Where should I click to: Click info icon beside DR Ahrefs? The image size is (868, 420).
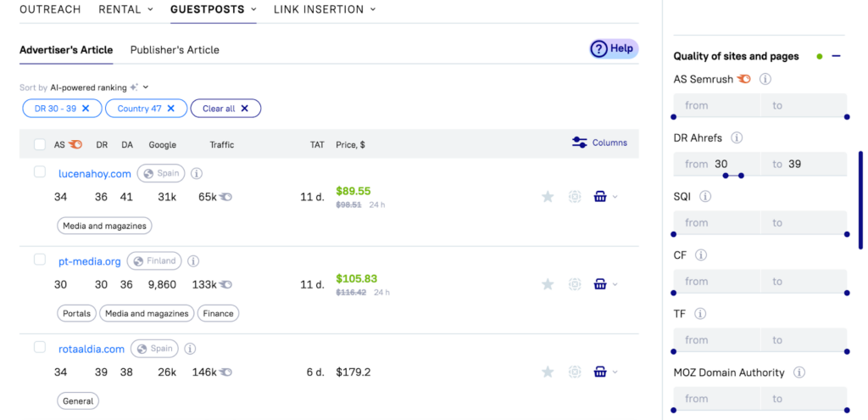[x=737, y=137]
